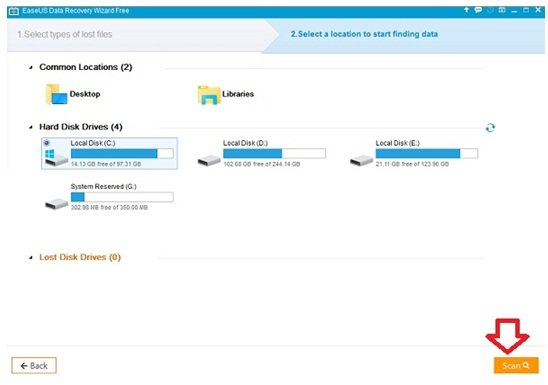
Task: Open step 2 Select a location tab
Action: click(x=364, y=34)
